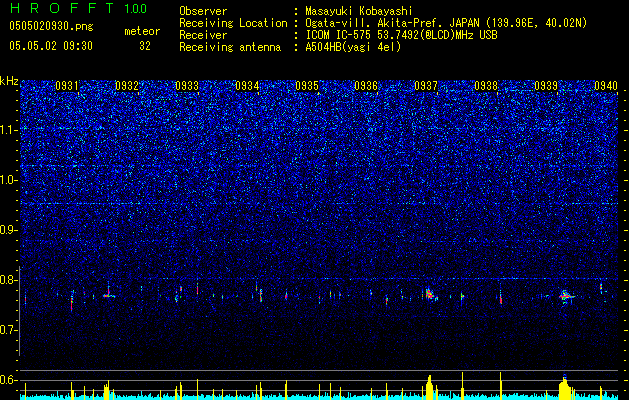Click the 0.9 frequency axis label
The height and width of the screenshot is (400, 629).
(x=8, y=230)
